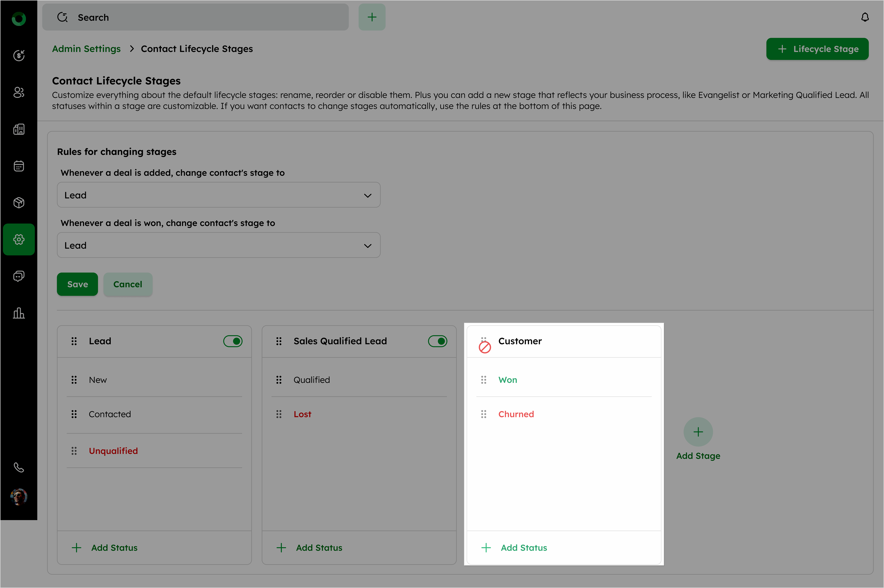884x588 pixels.
Task: Go back to Admin Settings breadcrumb
Action: [86, 49]
